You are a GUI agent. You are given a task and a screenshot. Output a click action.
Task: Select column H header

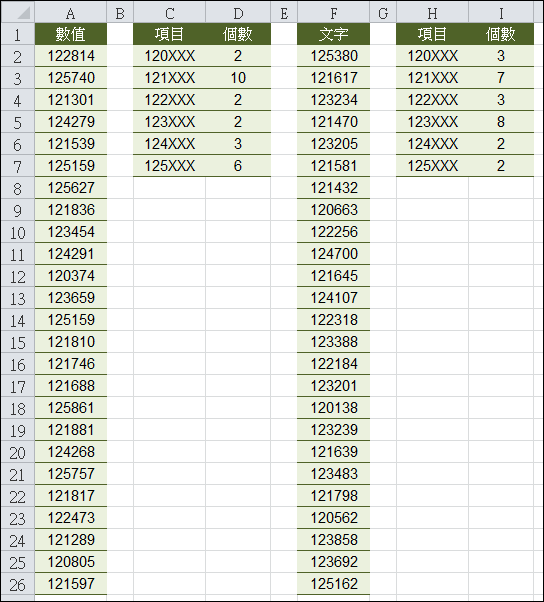432,13
